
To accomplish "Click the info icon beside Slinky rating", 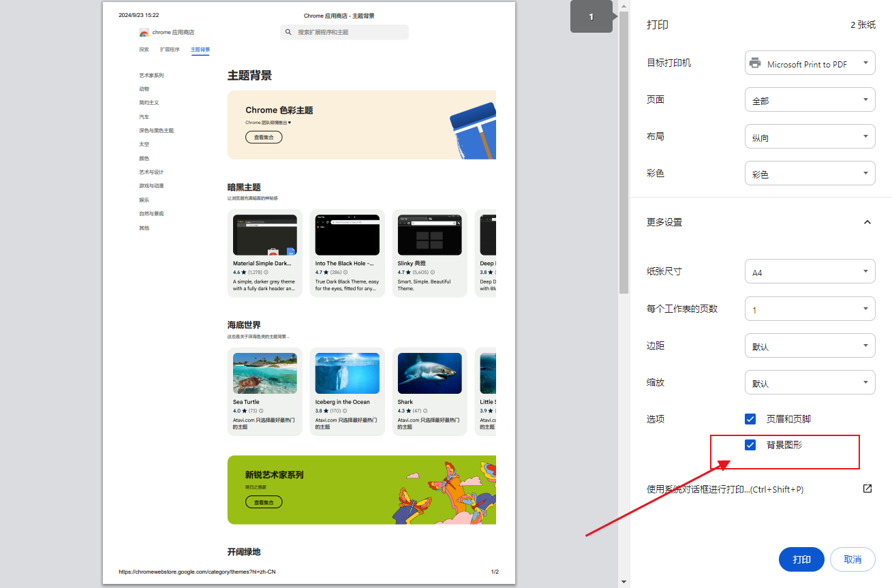I will coord(432,272).
